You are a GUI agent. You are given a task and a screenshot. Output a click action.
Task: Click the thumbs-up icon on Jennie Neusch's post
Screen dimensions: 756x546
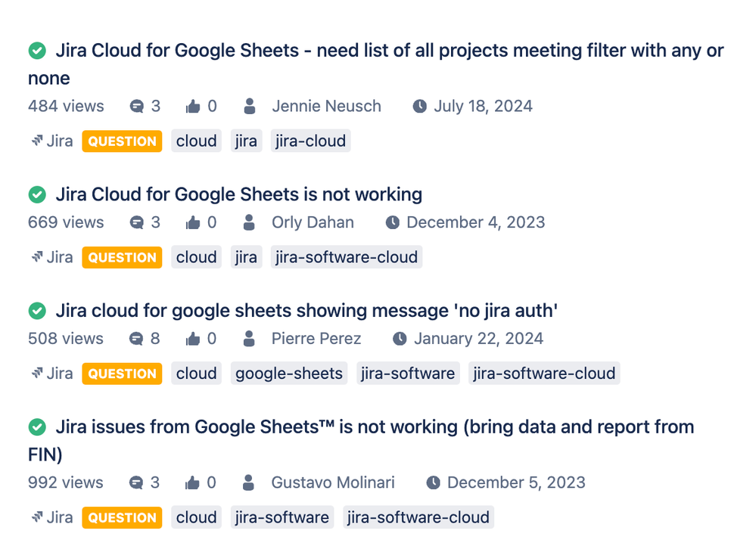[193, 107]
